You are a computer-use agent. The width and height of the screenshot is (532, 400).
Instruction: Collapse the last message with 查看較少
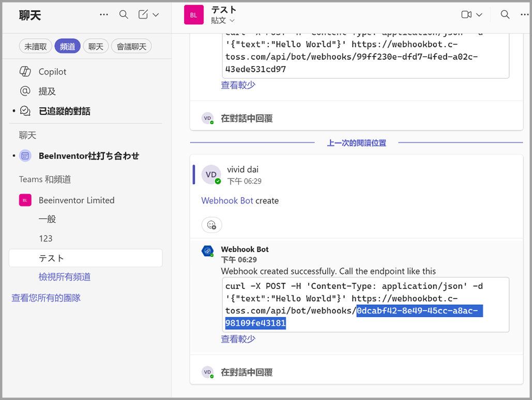tap(238, 339)
